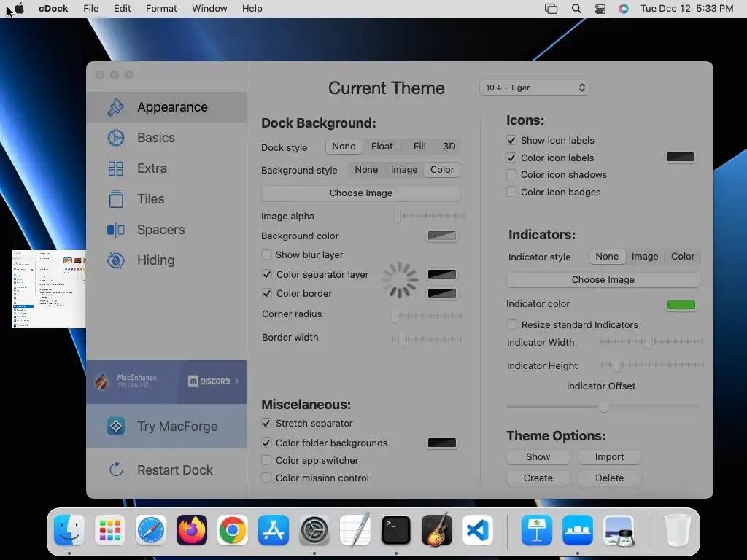
Task: Open the App Store Dock icon
Action: (274, 530)
